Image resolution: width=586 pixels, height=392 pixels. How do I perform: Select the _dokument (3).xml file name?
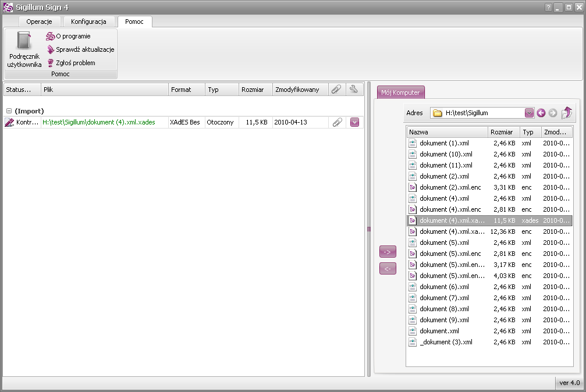(446, 341)
